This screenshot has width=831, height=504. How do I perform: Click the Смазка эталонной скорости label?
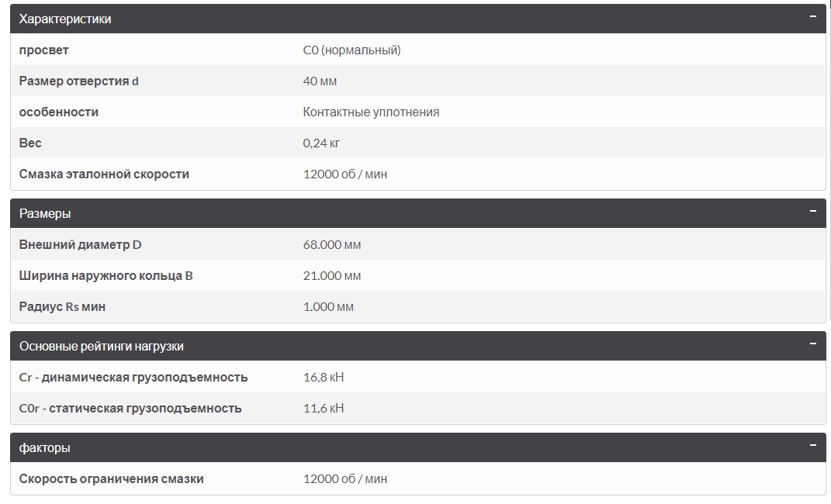104,174
